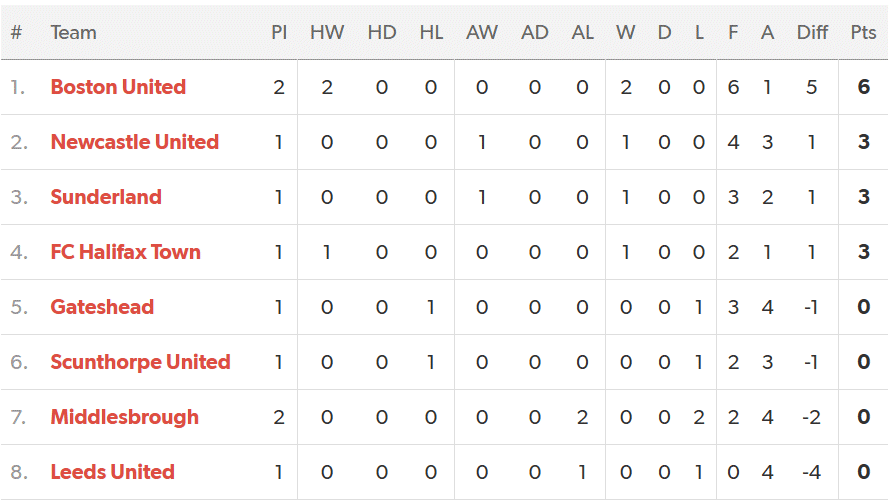Click Leeds United's goal difference -4
892x500 pixels.
pos(811,472)
